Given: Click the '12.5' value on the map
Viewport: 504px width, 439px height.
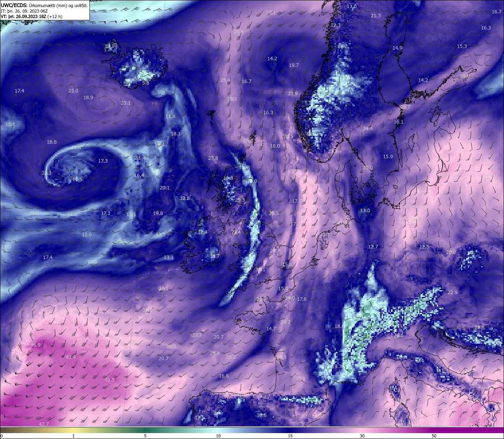Looking at the screenshot, I should pyautogui.click(x=424, y=247).
